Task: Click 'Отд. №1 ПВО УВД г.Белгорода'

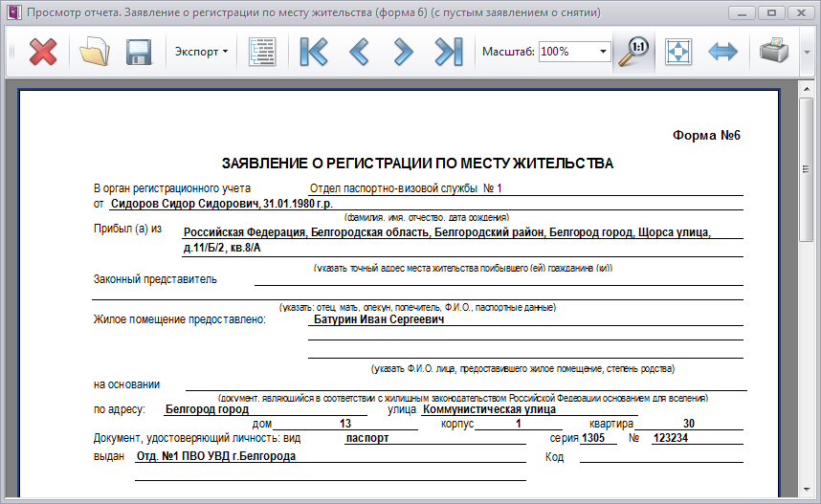Action: [216, 456]
